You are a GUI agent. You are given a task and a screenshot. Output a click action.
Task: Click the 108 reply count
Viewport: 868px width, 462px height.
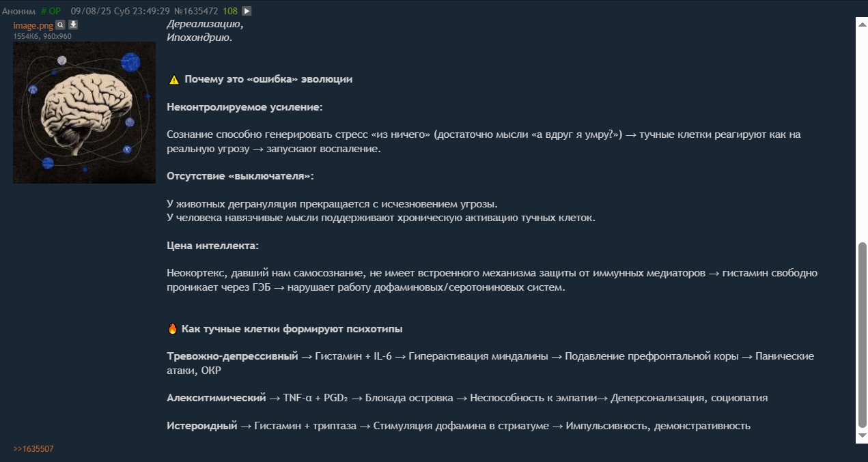pyautogui.click(x=229, y=11)
